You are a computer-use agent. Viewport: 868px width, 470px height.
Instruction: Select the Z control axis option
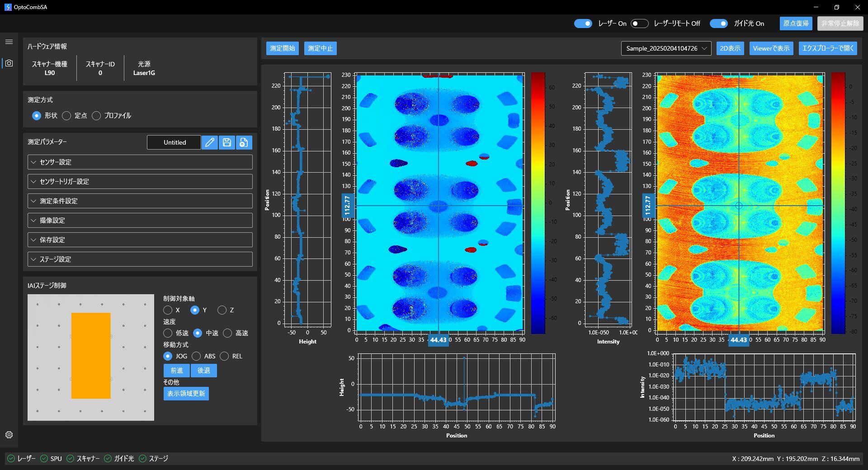click(x=222, y=310)
